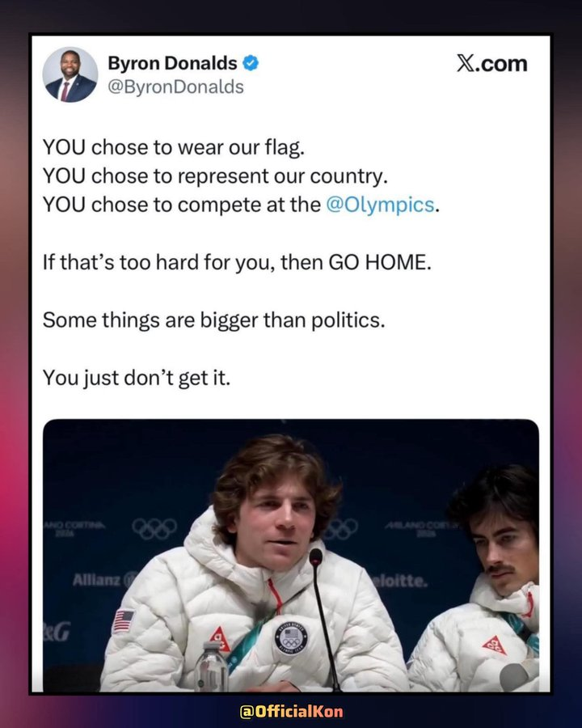Open the embedded press conference image
The height and width of the screenshot is (728, 582).
(x=291, y=555)
